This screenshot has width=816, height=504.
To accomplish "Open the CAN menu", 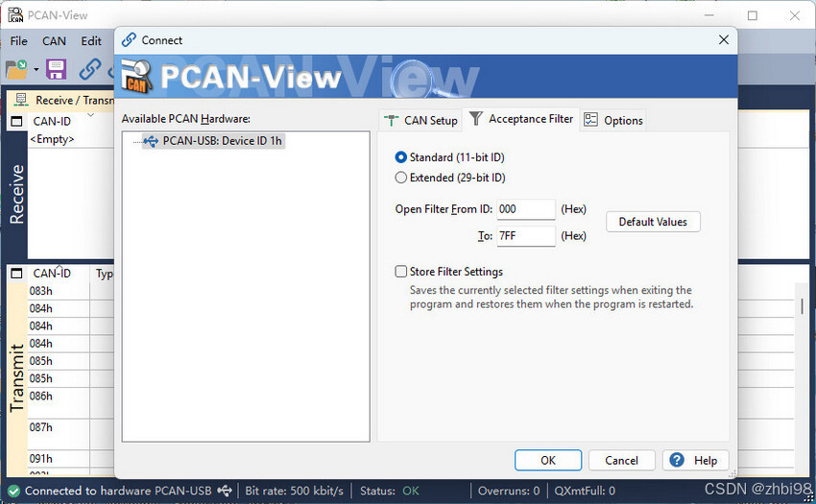I will [x=54, y=40].
